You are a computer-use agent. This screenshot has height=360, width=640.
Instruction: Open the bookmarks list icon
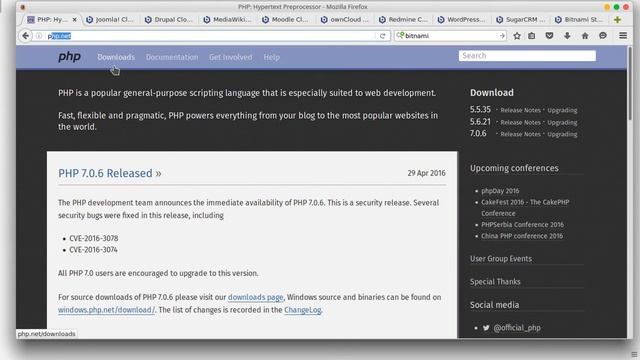tap(531, 36)
